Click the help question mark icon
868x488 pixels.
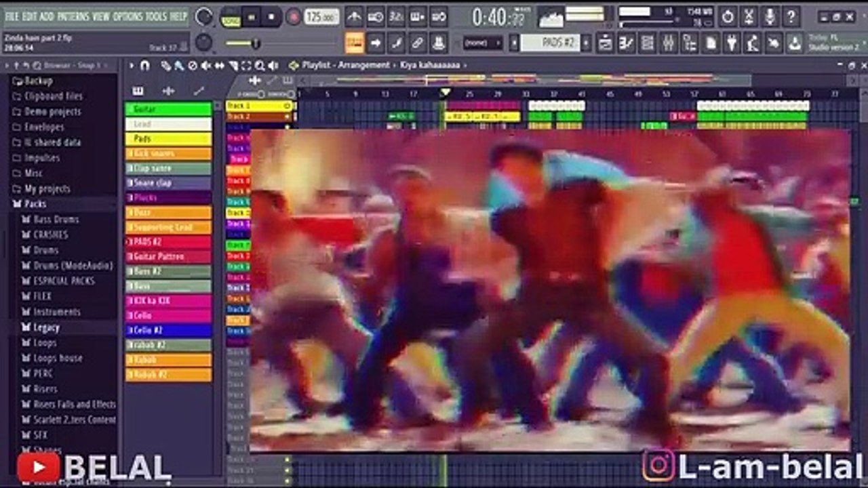[791, 16]
